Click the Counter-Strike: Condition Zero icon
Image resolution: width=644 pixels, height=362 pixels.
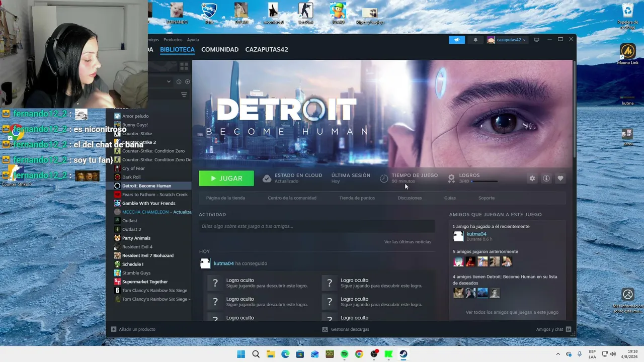pos(117,151)
